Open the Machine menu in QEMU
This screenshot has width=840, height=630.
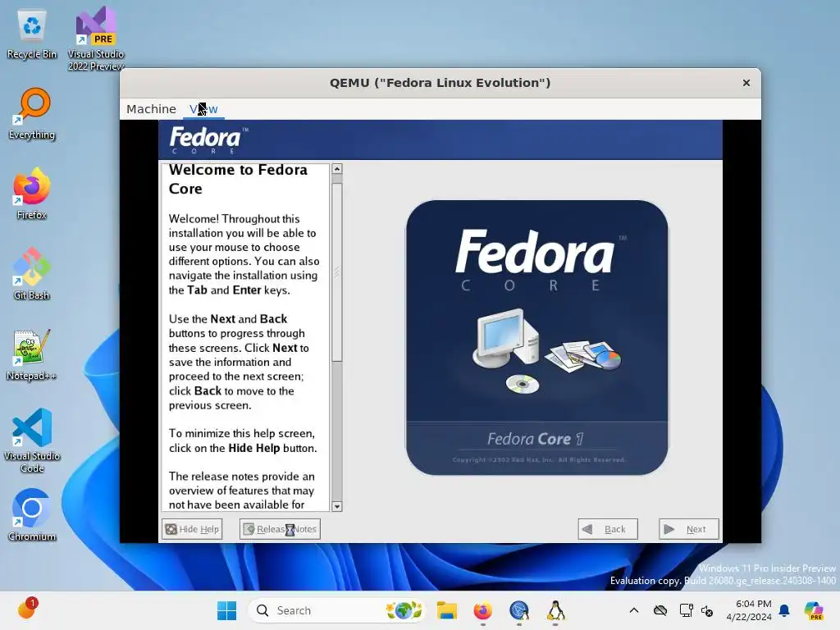coord(151,109)
